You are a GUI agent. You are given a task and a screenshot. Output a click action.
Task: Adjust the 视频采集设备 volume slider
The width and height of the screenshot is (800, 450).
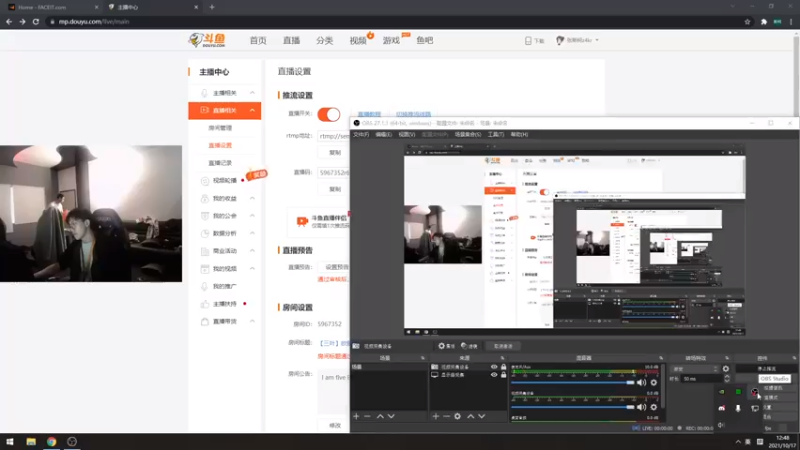point(572,407)
